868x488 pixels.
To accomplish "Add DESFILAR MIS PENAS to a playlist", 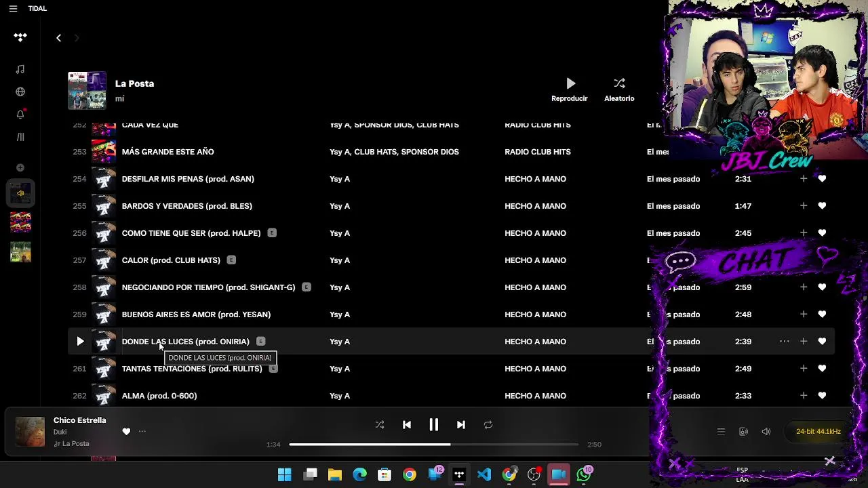I will (804, 179).
